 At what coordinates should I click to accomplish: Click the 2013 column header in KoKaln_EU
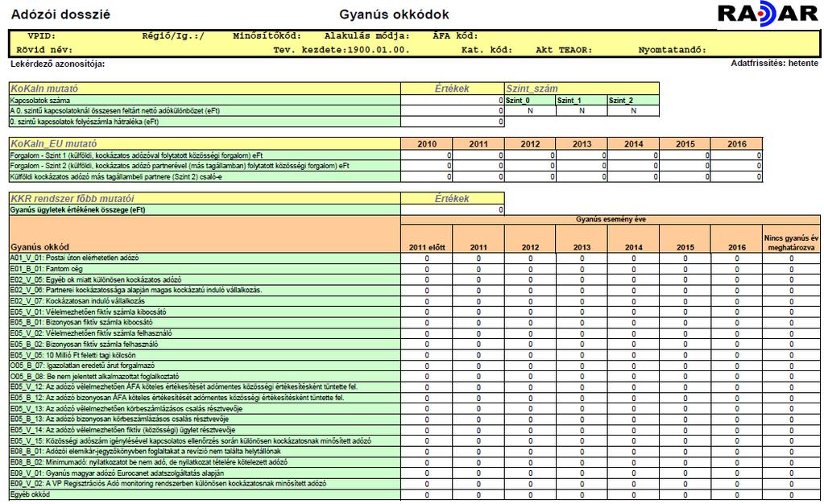click(582, 143)
